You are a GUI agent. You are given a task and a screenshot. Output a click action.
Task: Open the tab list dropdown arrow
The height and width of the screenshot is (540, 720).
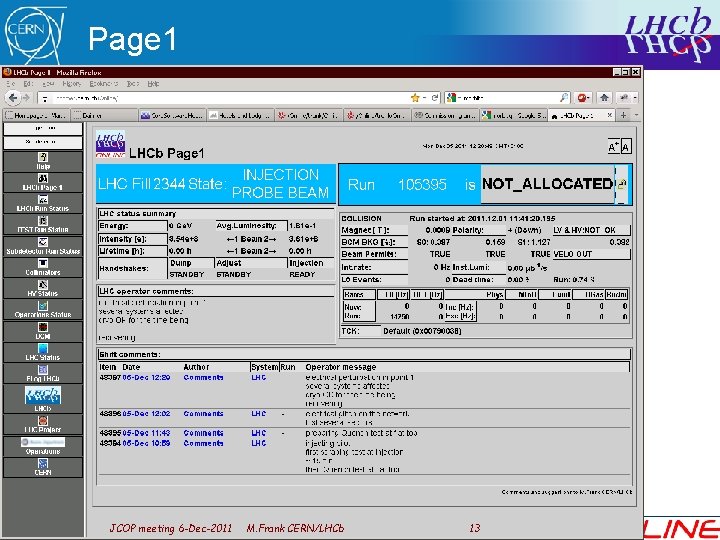(636, 115)
